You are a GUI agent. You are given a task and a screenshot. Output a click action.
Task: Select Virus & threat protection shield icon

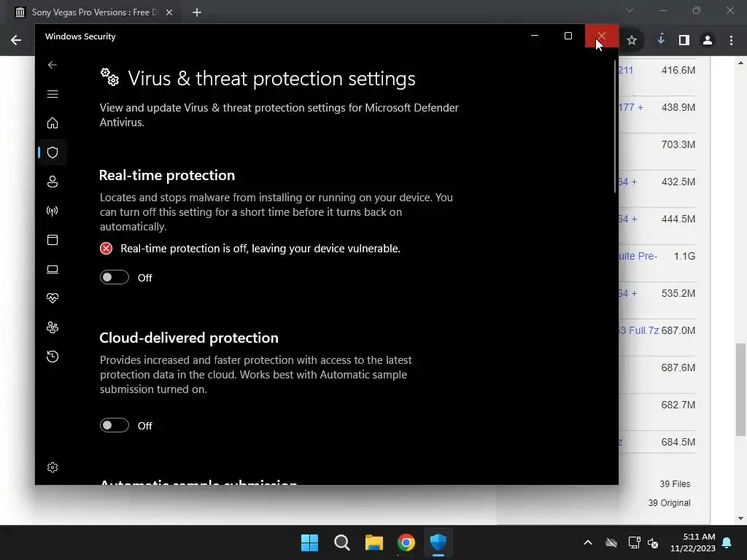[53, 152]
